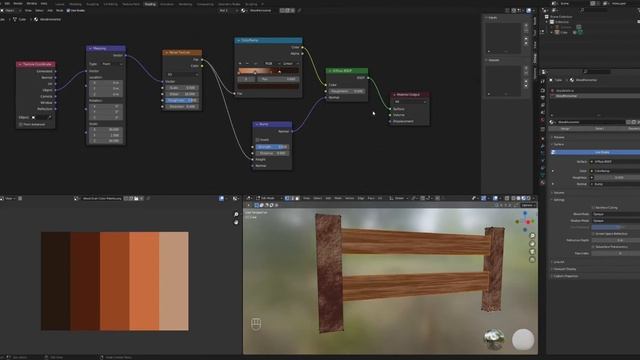This screenshot has width=640, height=360.
Task: Toggle Screen Space Refraction checkbox
Action: click(x=593, y=234)
